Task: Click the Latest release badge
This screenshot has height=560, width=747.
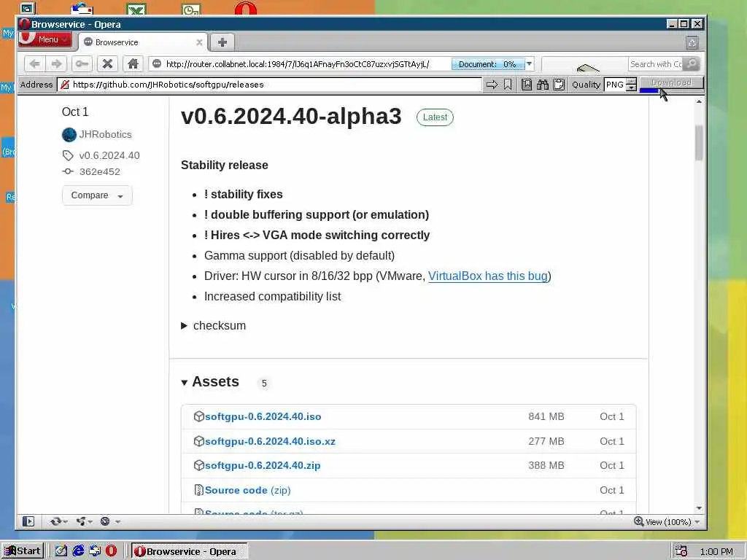Action: click(435, 117)
